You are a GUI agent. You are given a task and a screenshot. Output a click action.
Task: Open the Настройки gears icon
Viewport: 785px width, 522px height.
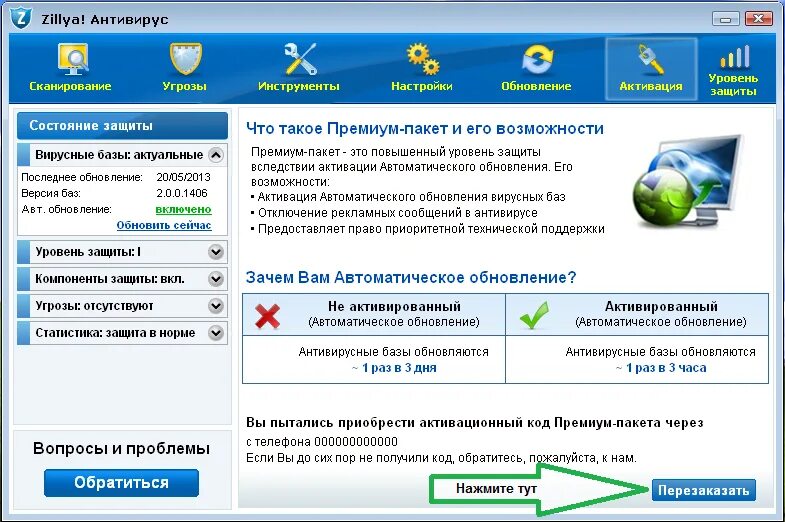click(x=423, y=59)
